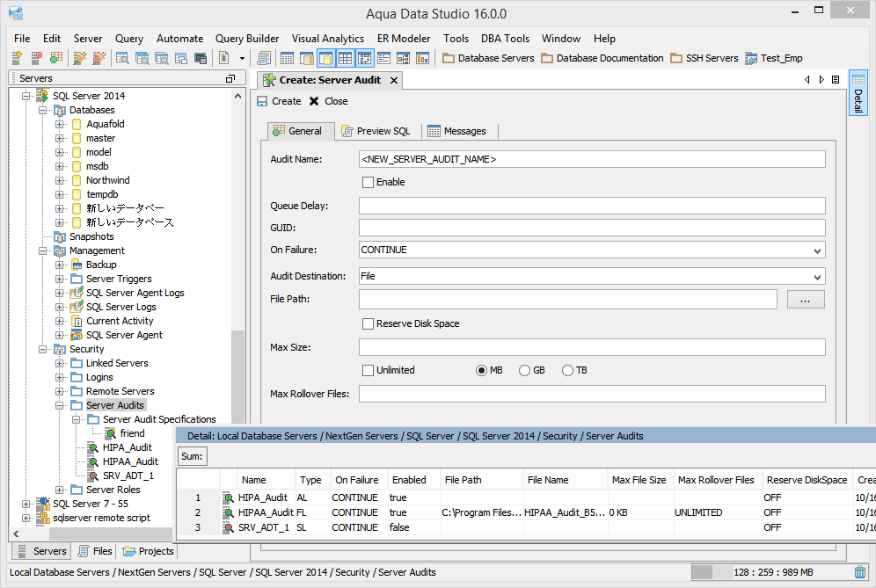Collapse the Security tree node
Image resolution: width=876 pixels, height=588 pixels.
point(42,349)
